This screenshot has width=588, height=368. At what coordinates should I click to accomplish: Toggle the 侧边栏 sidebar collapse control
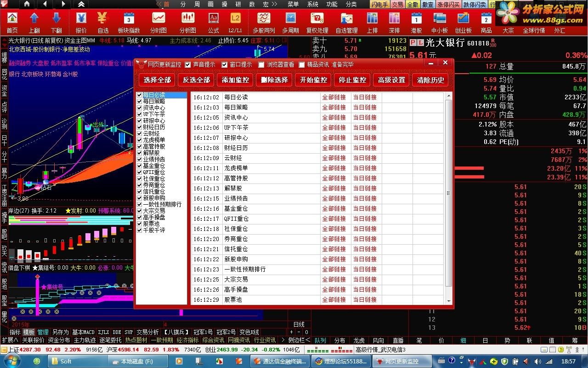tap(299, 340)
